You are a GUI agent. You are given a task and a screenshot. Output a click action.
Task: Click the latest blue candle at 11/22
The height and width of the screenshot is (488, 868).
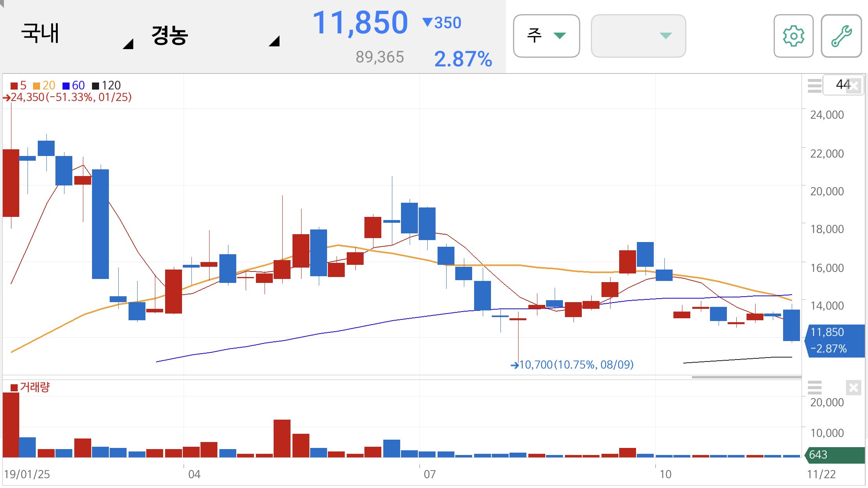click(x=791, y=325)
